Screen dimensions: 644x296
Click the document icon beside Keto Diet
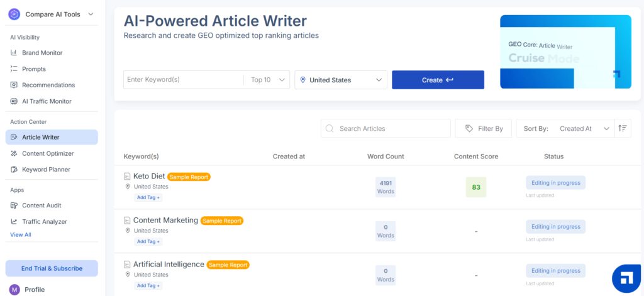point(127,177)
